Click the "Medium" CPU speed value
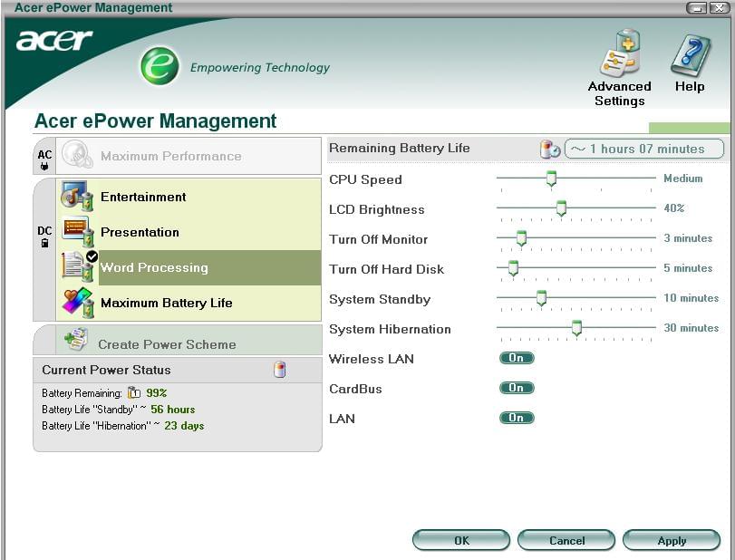735x560 pixels. click(683, 179)
